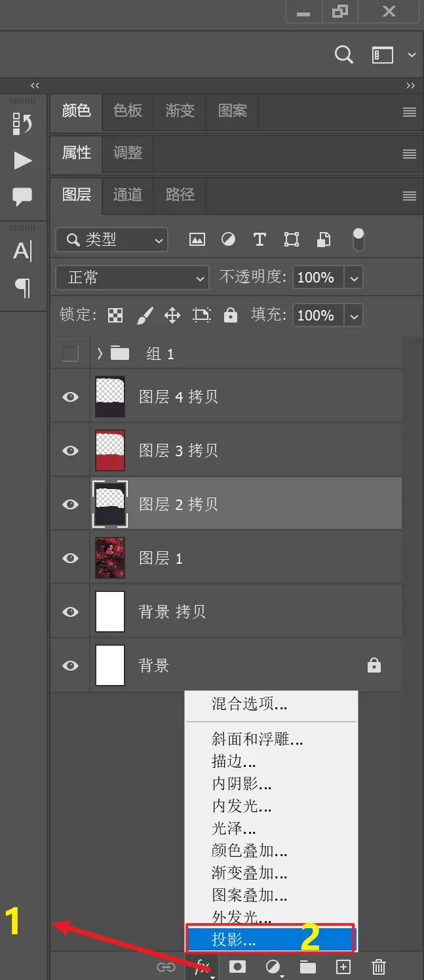The width and height of the screenshot is (424, 980).
Task: Filter layers by smart objects icon
Action: 324,240
